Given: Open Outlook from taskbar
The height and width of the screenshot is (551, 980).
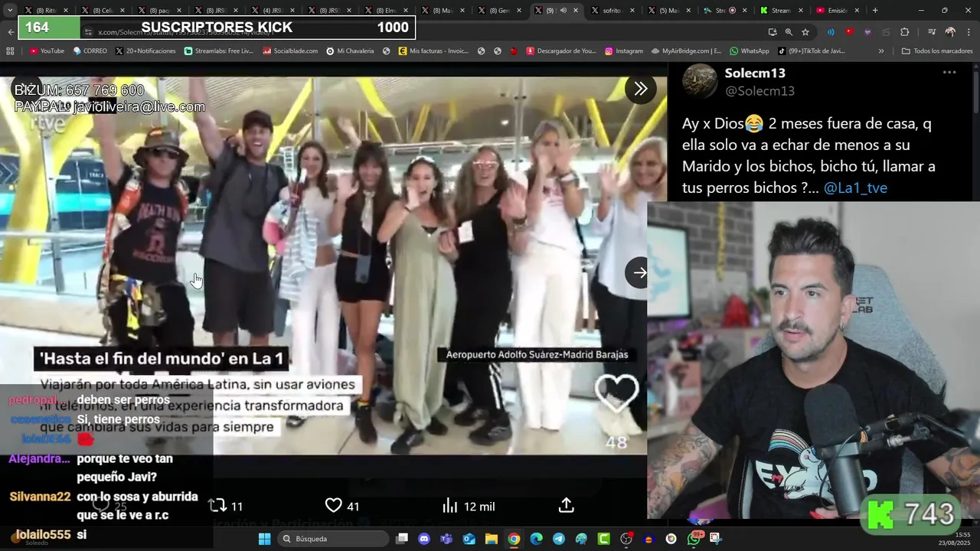Looking at the screenshot, I should coord(469,539).
